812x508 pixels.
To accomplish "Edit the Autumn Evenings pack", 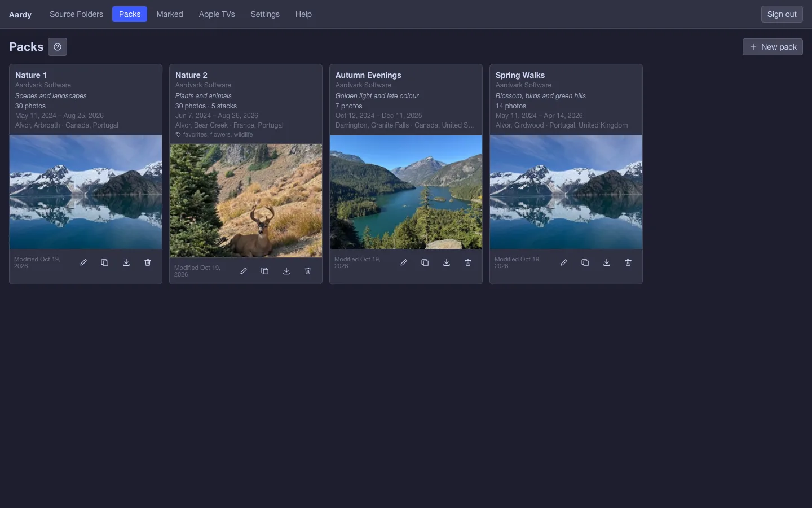I will [x=404, y=262].
